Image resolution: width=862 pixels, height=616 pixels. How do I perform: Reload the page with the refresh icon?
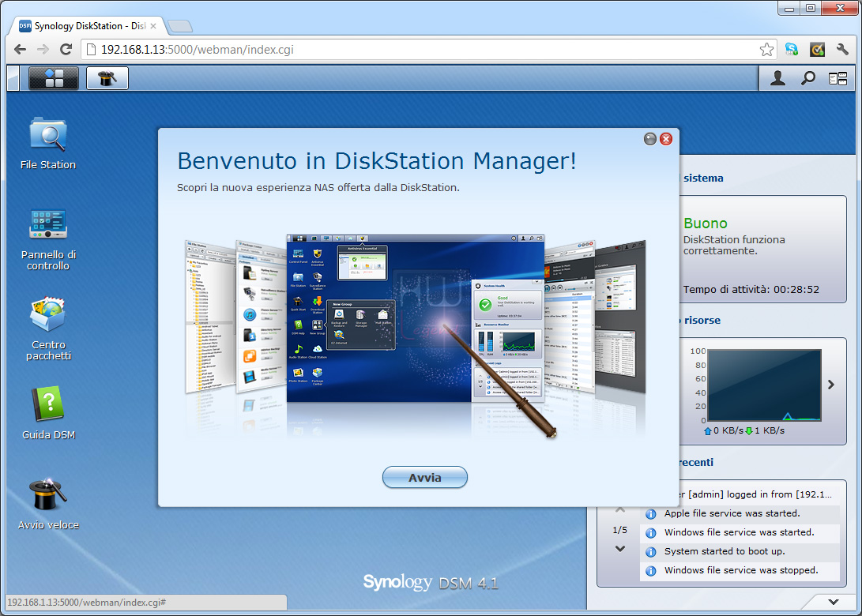[x=66, y=50]
